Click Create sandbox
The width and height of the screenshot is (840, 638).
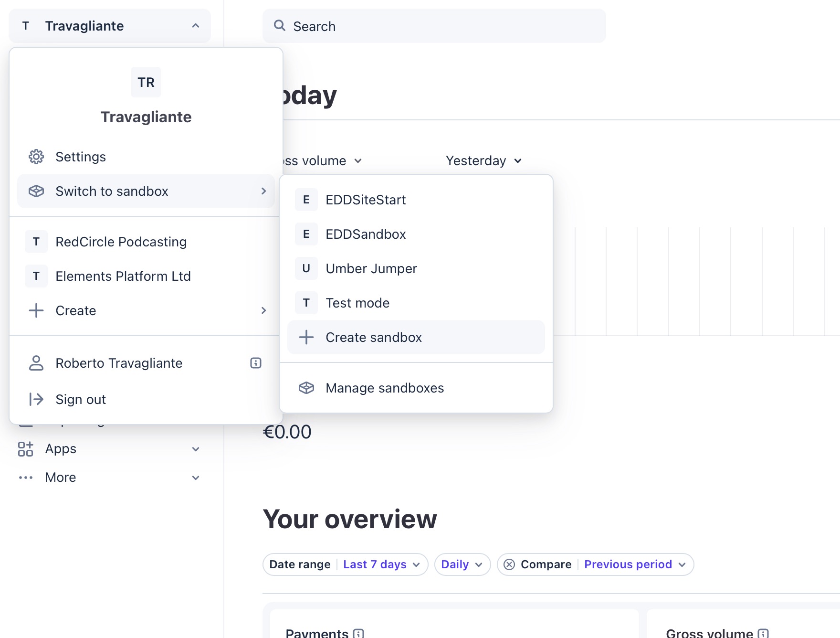(x=416, y=337)
